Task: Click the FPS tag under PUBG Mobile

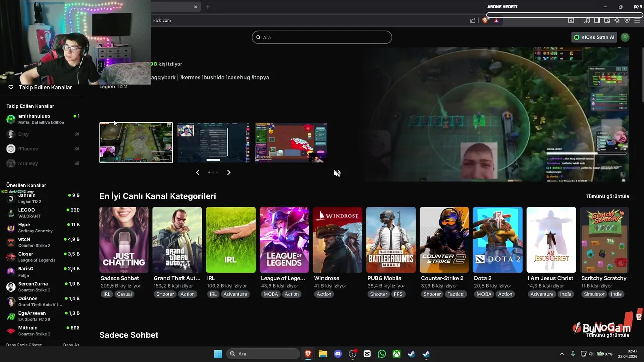Action: (398, 294)
